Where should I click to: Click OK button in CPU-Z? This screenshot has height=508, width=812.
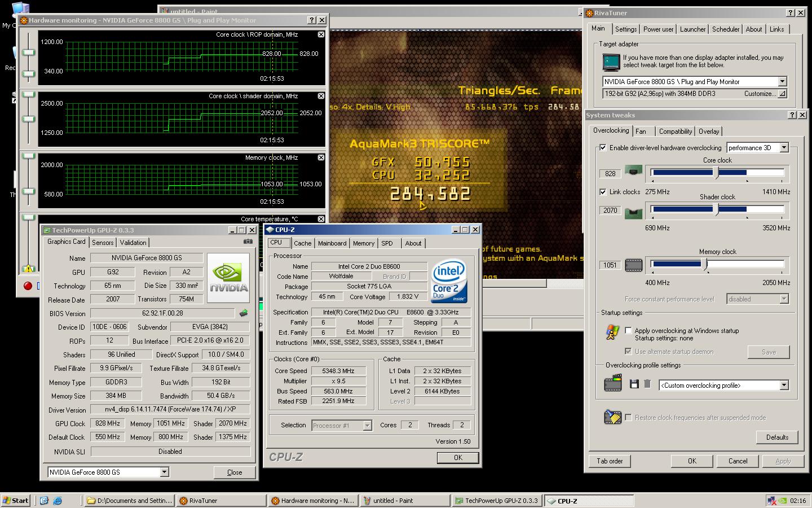(458, 458)
